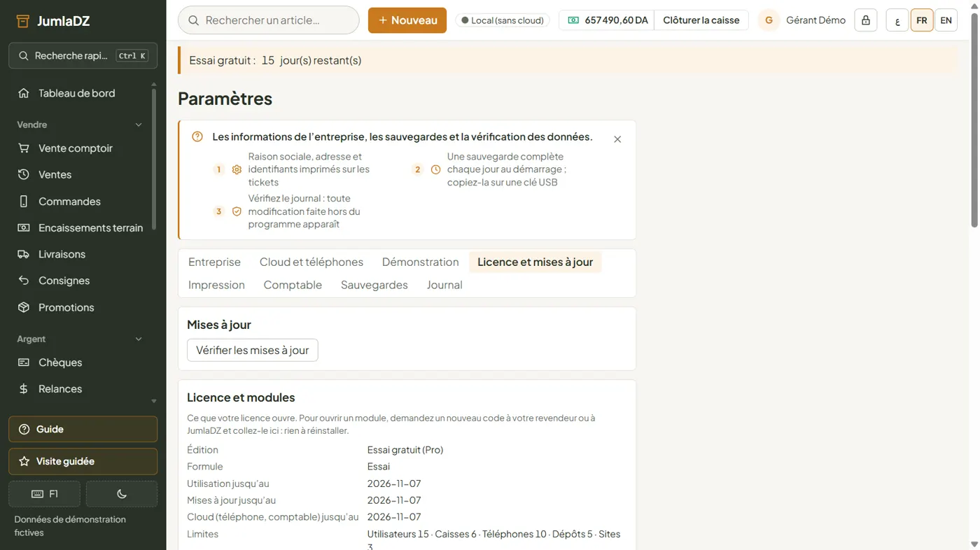Open the Journal tab
The image size is (980, 550).
click(444, 285)
